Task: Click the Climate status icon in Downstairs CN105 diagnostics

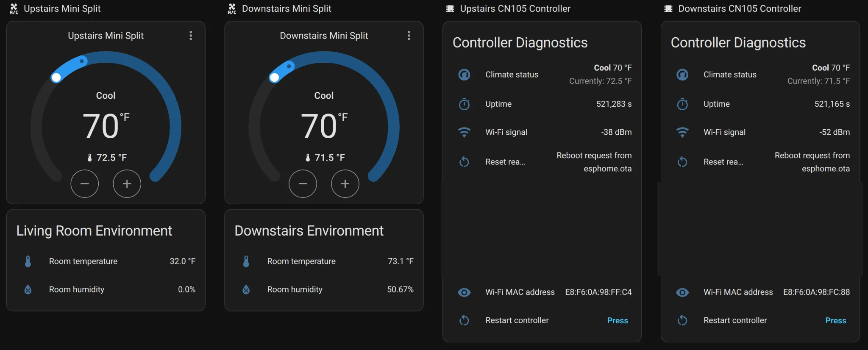Action: coord(682,75)
